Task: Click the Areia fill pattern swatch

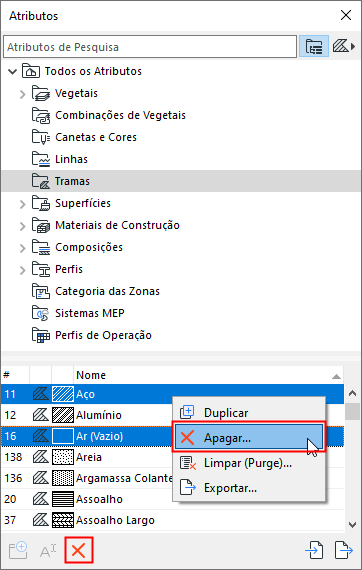Action: click(x=63, y=457)
